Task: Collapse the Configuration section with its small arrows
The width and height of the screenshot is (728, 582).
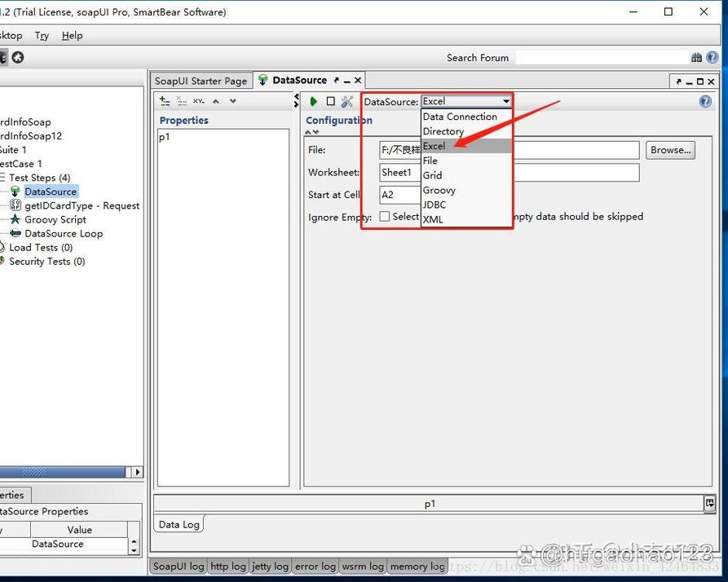Action: tap(312, 132)
